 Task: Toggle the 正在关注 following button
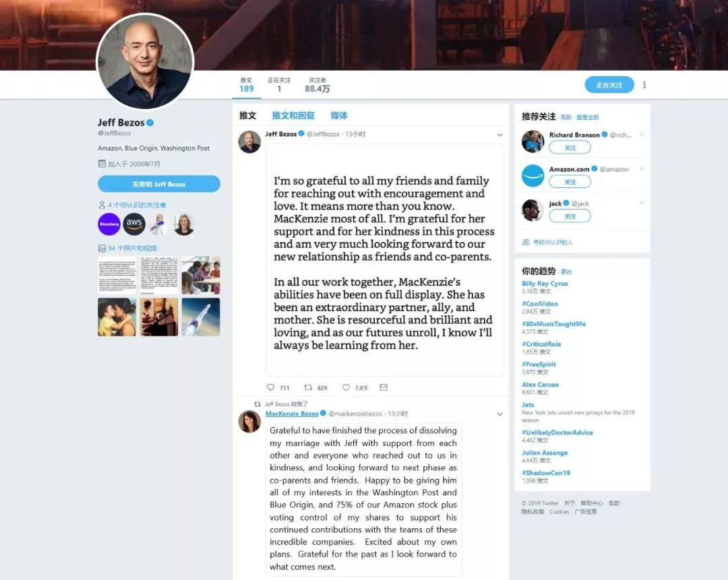[609, 85]
